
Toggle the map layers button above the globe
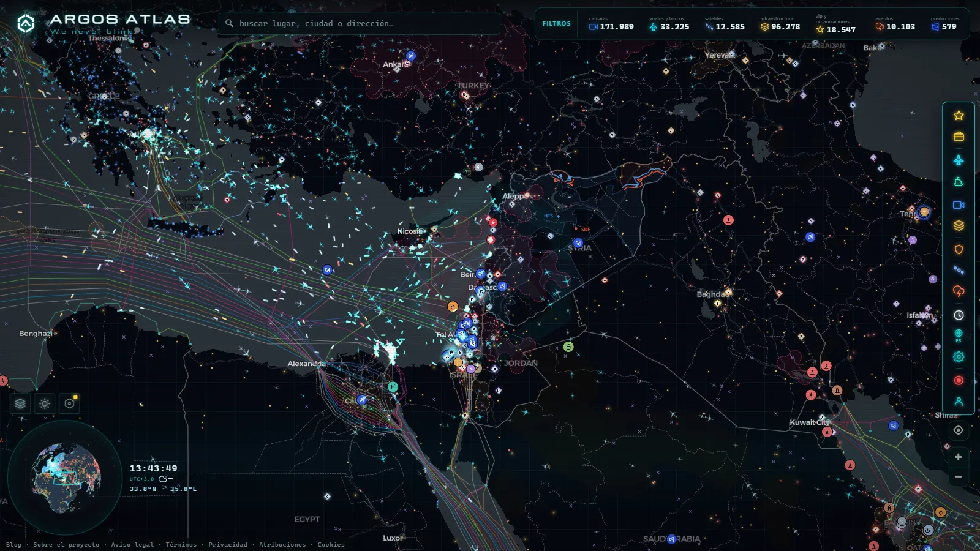coord(20,403)
